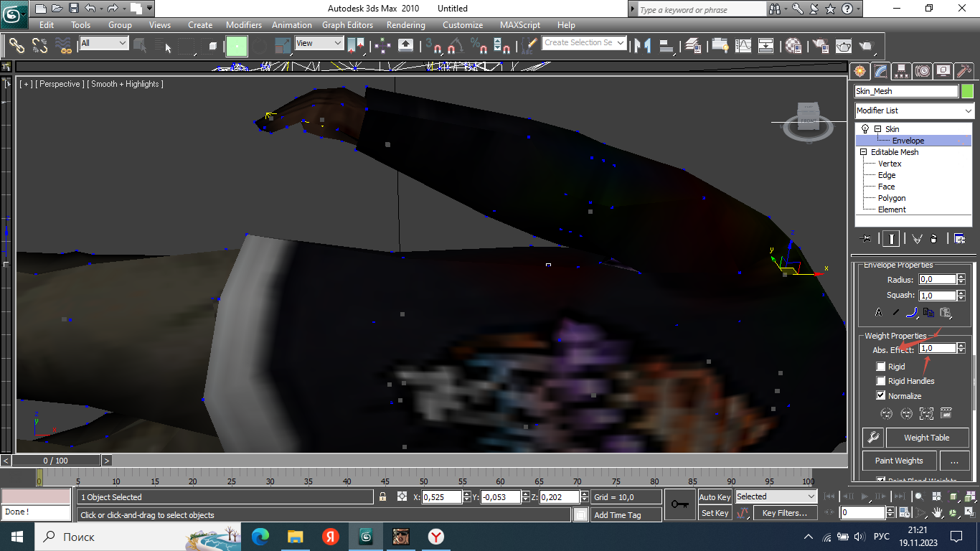
Task: Open the Graph Editors menu
Action: point(347,25)
